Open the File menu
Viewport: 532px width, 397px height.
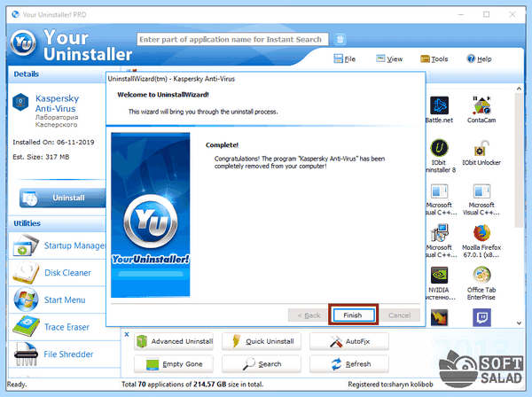pyautogui.click(x=344, y=59)
